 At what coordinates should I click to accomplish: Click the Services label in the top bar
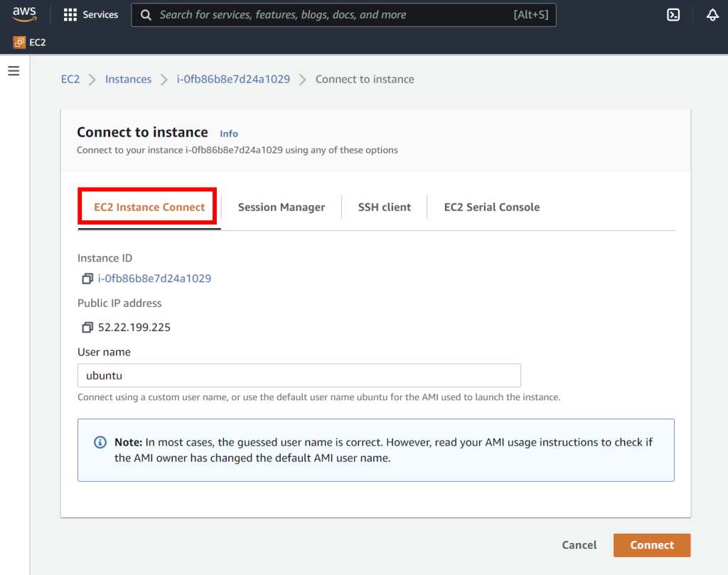click(100, 15)
